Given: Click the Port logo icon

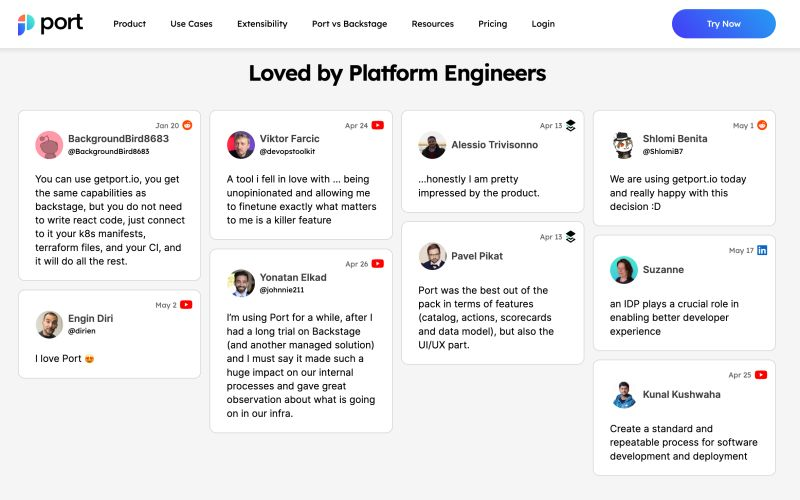Looking at the screenshot, I should click(26, 24).
